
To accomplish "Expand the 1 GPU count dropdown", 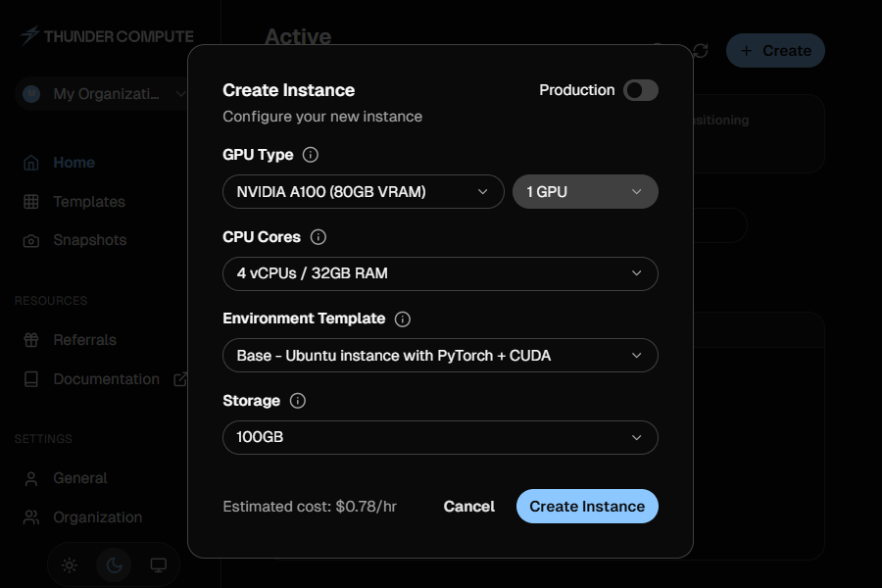I will [585, 191].
